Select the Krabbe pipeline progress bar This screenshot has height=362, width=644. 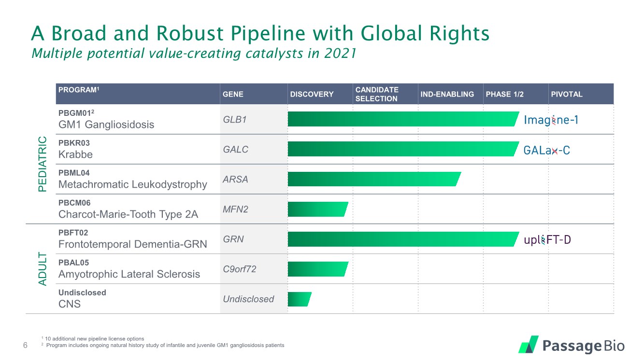pos(404,149)
